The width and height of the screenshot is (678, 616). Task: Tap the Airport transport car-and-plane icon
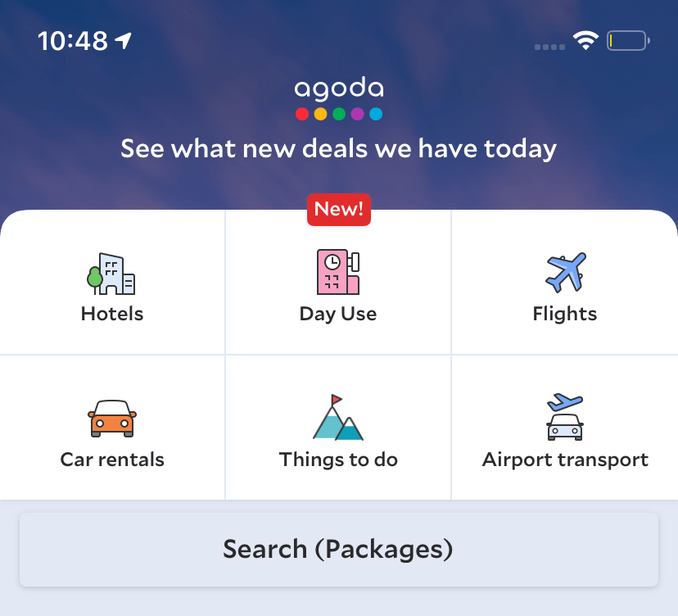pos(565,417)
